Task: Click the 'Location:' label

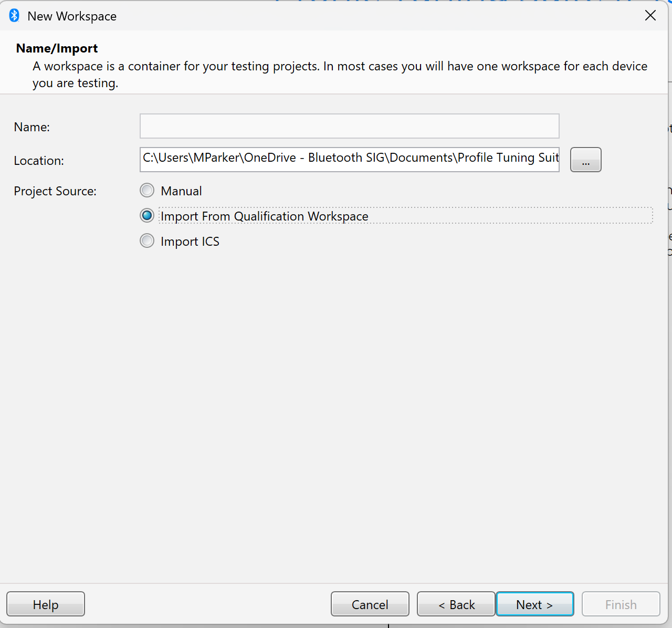Action: [39, 161]
